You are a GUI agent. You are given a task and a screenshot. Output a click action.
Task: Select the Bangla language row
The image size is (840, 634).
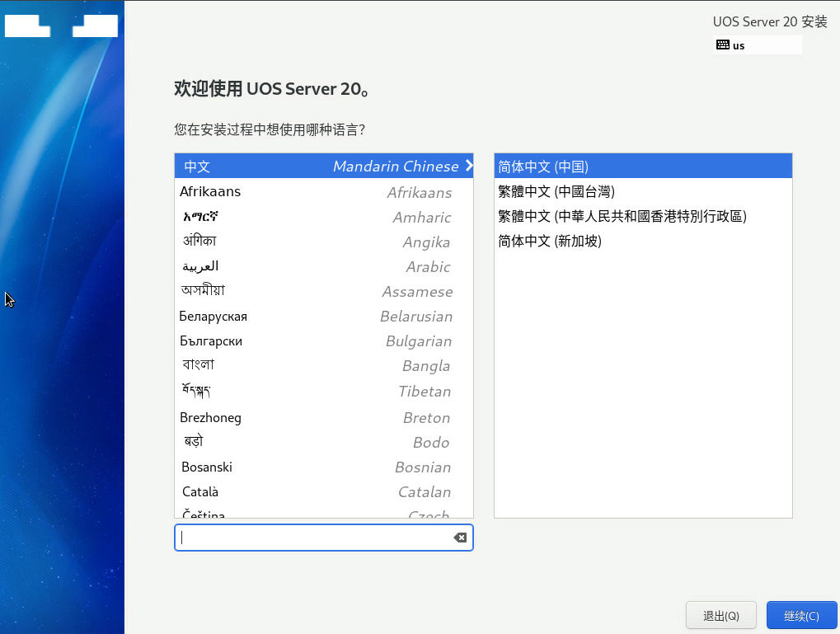point(324,365)
